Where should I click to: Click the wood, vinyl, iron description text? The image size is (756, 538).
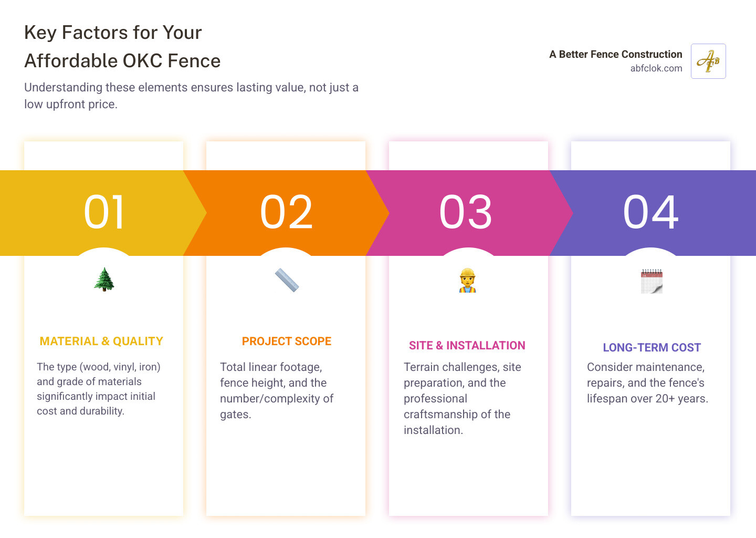pyautogui.click(x=98, y=389)
